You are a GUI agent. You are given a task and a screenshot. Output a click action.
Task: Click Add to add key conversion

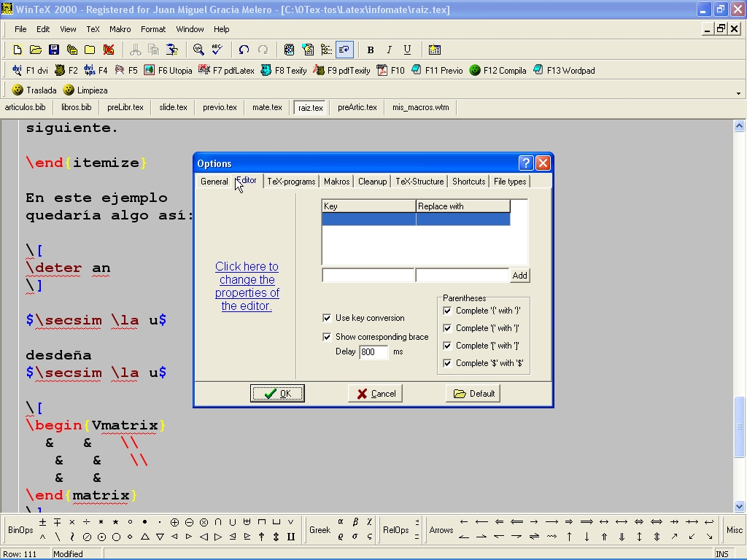[x=519, y=275]
